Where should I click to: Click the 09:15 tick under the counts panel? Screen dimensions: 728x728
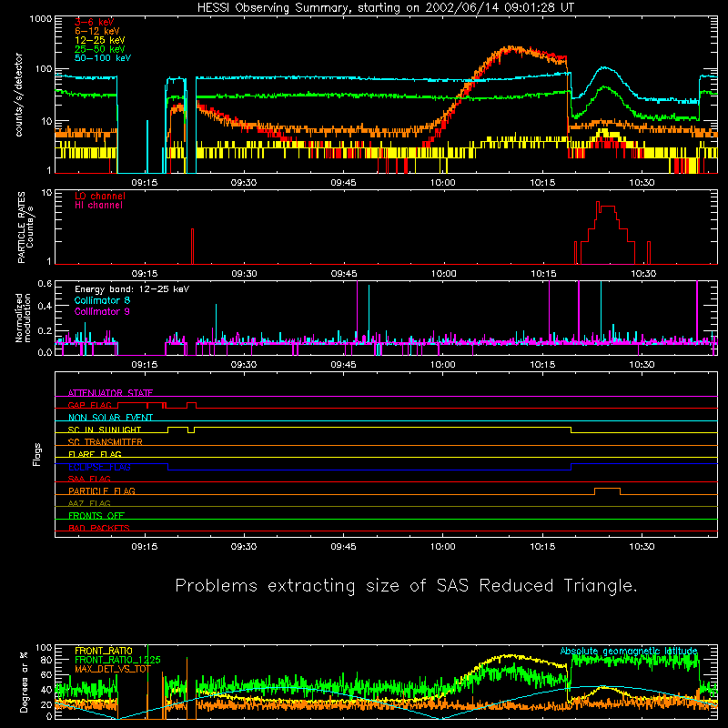pos(145,183)
